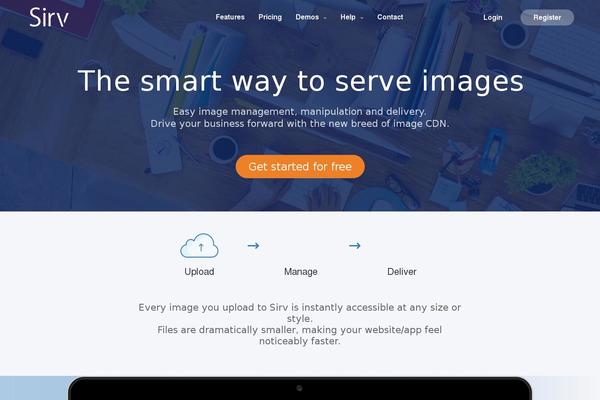600x400 pixels.
Task: Open the Features page
Action: point(230,17)
